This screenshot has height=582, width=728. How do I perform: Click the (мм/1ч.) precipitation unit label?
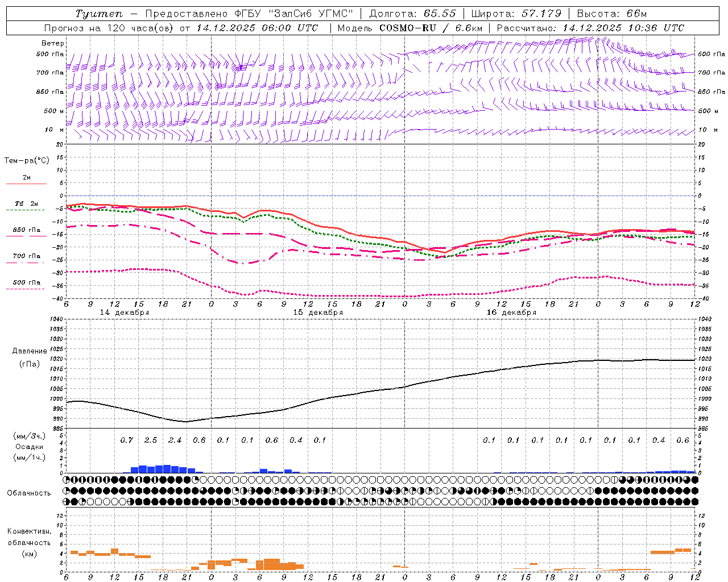point(30,458)
